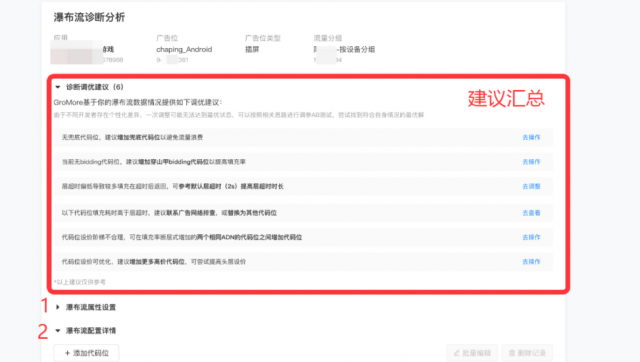Click the 批量编辑 button
This screenshot has width=640, height=362.
point(472,353)
